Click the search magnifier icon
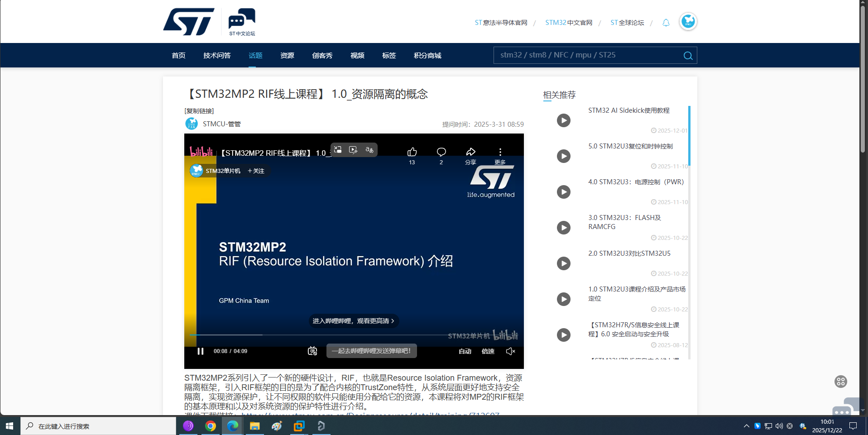The height and width of the screenshot is (435, 868). pyautogui.click(x=688, y=56)
